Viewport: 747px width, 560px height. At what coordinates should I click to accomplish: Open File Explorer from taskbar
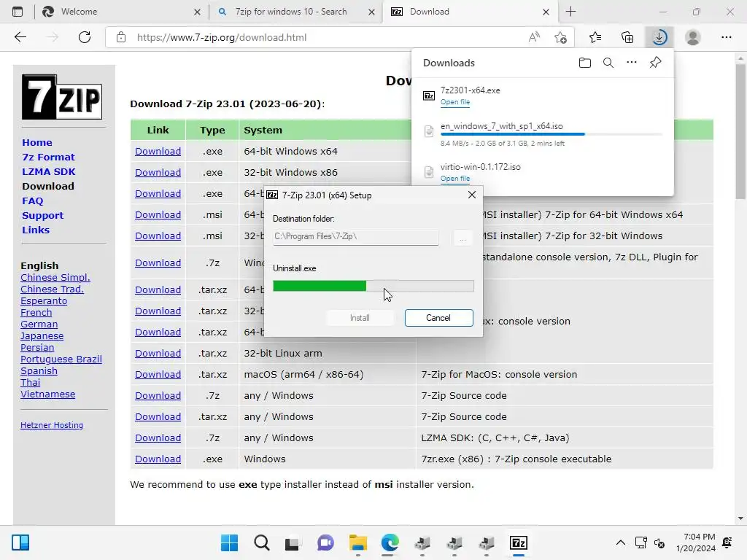tap(357, 542)
